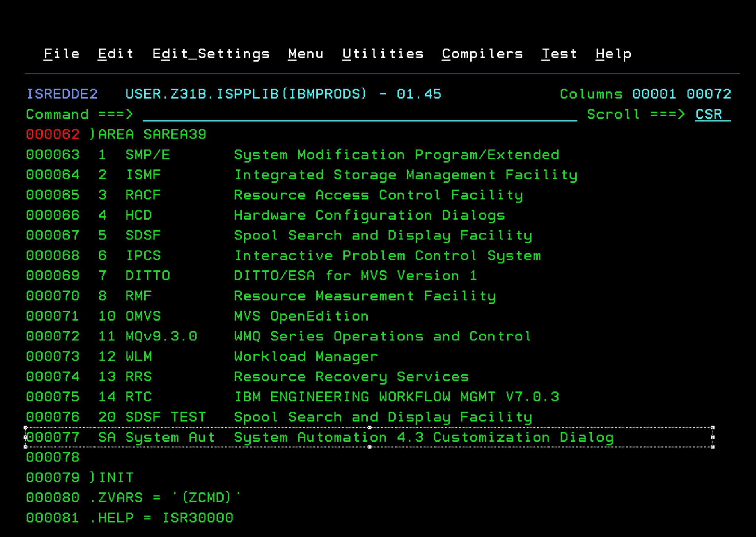The width and height of the screenshot is (756, 537).
Task: Open the Utilities menu
Action: click(382, 54)
